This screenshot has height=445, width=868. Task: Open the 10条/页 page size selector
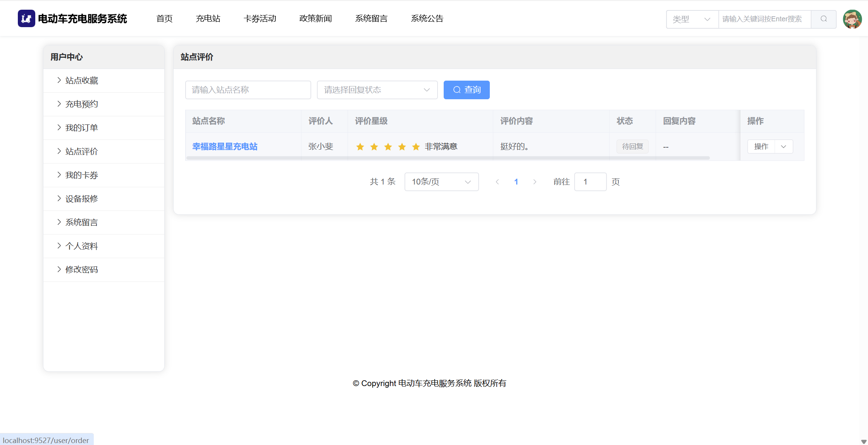tap(441, 182)
